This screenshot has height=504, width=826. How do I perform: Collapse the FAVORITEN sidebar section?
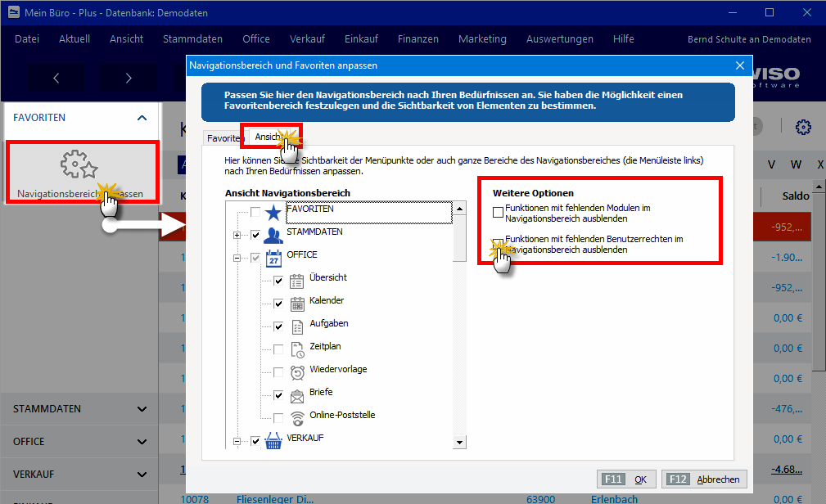coord(142,118)
